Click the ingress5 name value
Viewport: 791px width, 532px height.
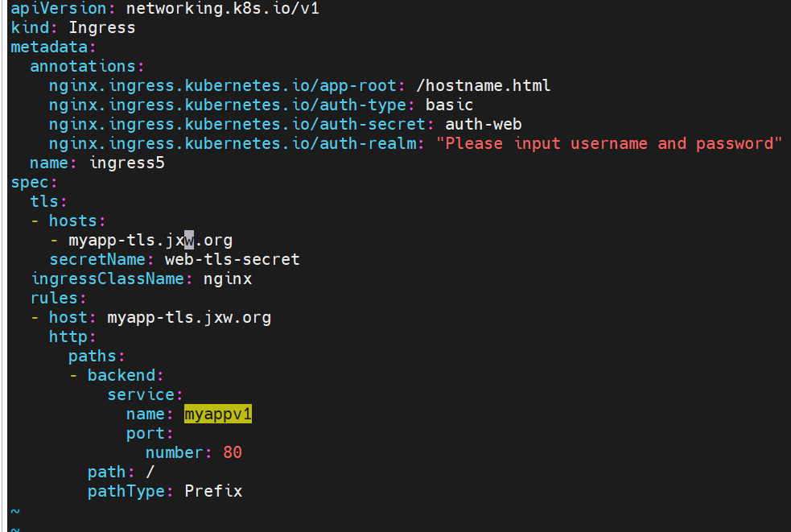[x=126, y=163]
